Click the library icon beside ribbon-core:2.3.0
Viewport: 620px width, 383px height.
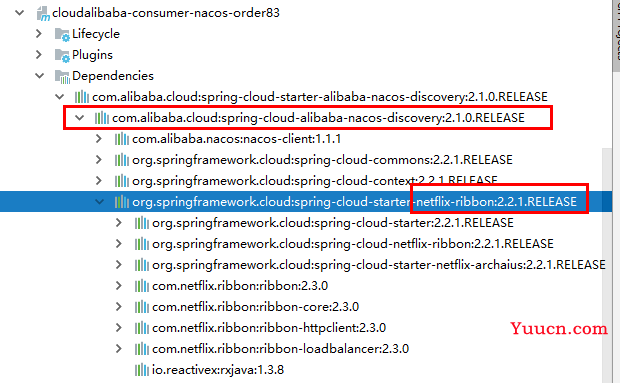tap(142, 307)
